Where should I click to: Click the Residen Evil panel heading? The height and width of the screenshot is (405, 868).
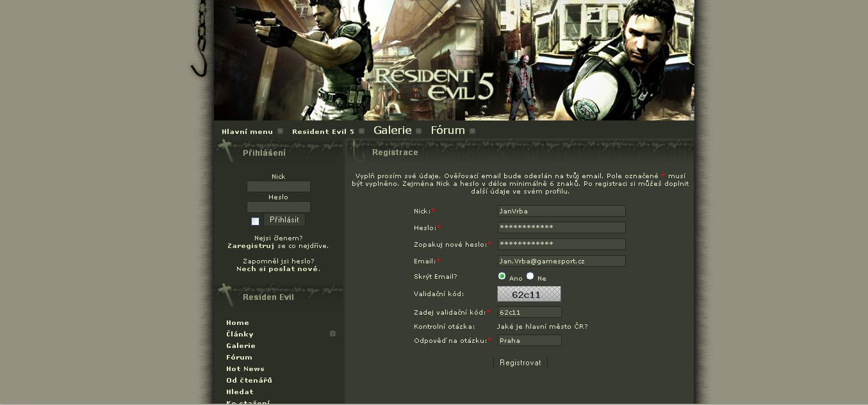268,297
